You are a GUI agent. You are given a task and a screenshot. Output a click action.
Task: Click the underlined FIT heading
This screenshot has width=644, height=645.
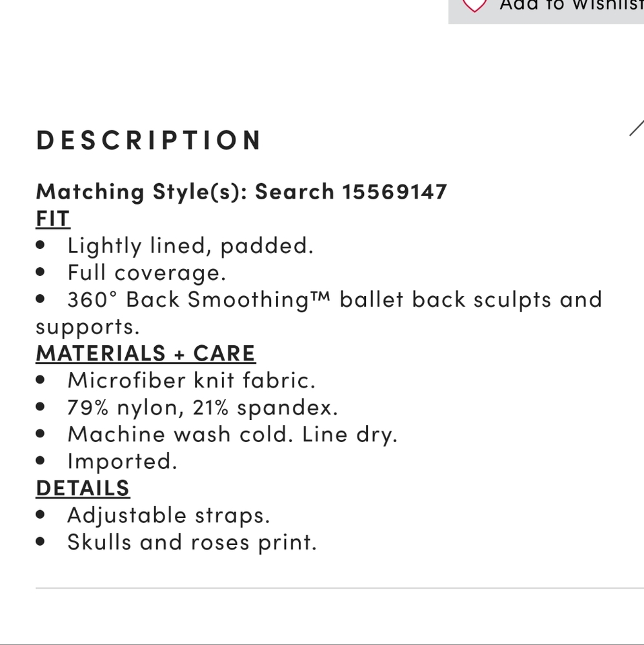click(53, 219)
